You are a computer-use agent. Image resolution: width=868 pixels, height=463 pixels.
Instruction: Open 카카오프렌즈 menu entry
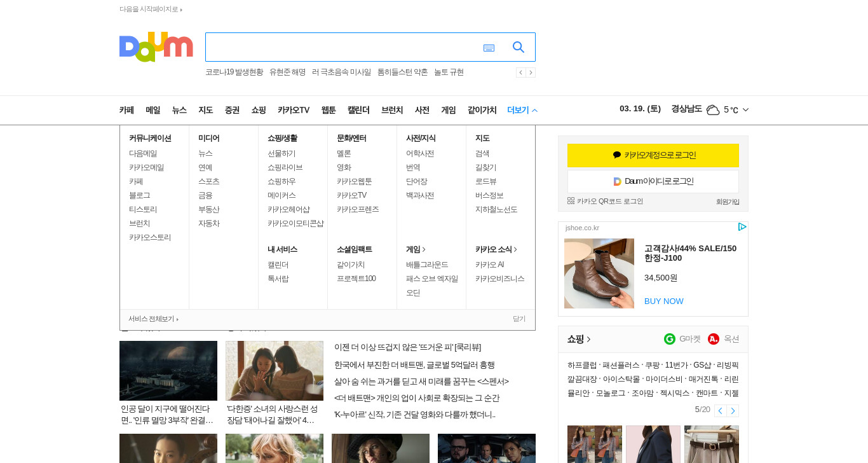358,209
